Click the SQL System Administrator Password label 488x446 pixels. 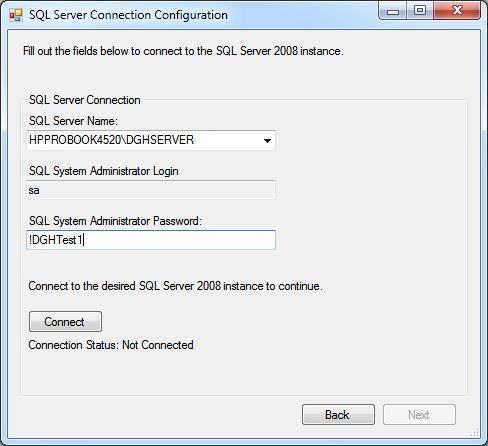pyautogui.click(x=115, y=221)
